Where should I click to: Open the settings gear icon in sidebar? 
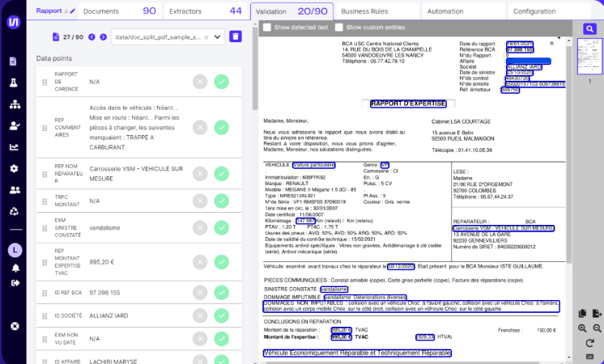click(14, 168)
